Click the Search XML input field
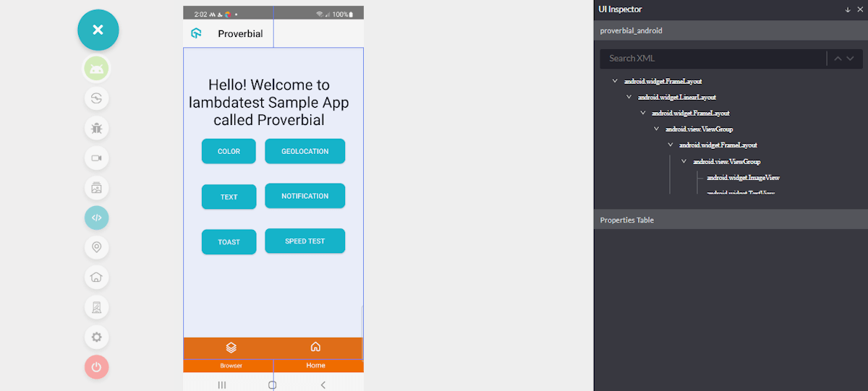Image resolution: width=868 pixels, height=391 pixels. pos(712,59)
